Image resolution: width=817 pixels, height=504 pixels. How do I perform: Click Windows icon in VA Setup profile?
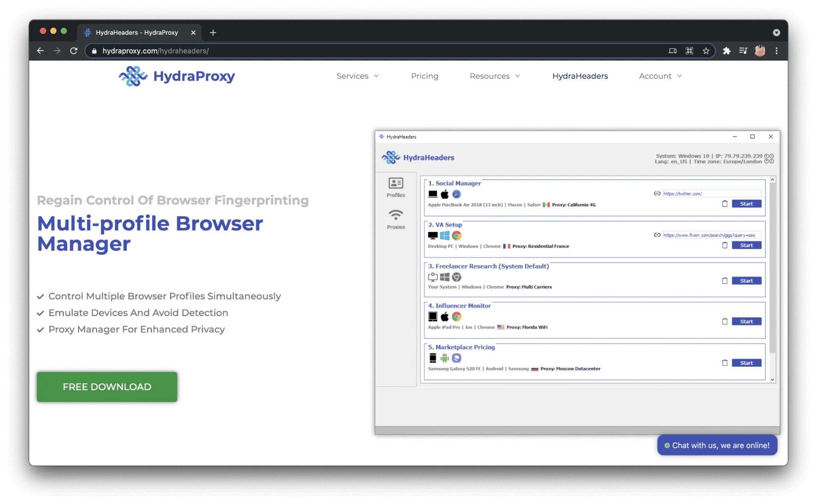point(445,236)
